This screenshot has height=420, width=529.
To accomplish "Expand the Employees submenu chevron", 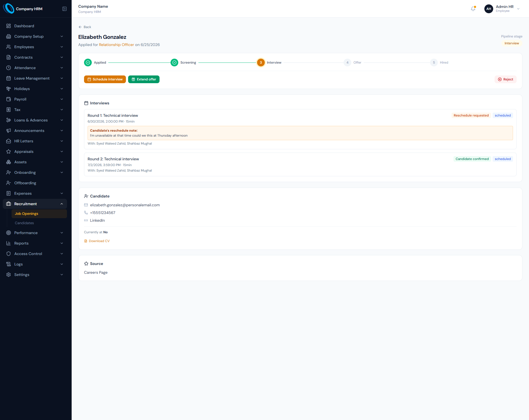I will pyautogui.click(x=62, y=47).
